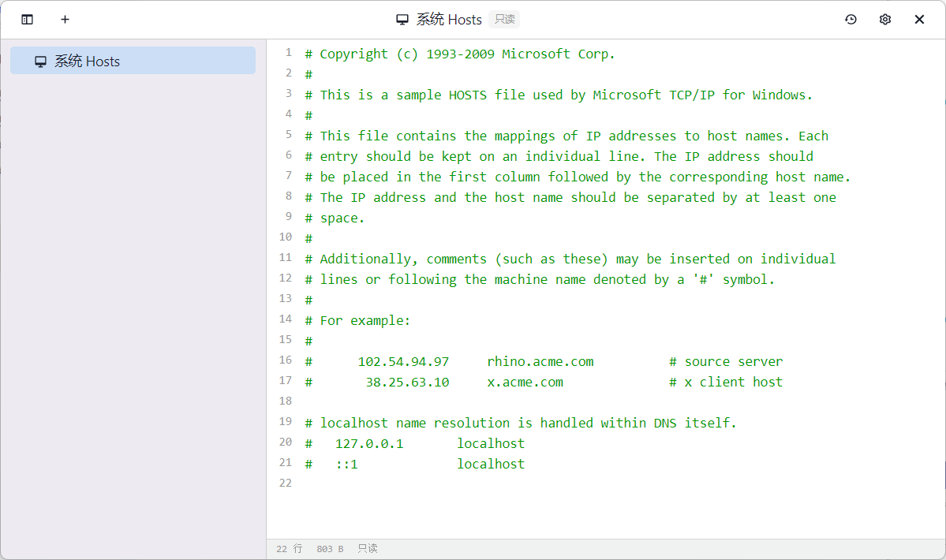Viewport: 946px width, 560px height.
Task: Click the 系统 Hosts title text
Action: (449, 20)
